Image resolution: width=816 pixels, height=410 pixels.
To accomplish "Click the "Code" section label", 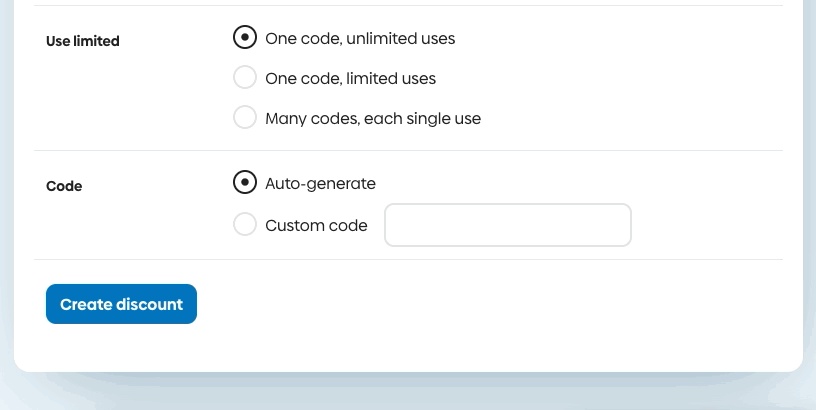I will tap(64, 186).
